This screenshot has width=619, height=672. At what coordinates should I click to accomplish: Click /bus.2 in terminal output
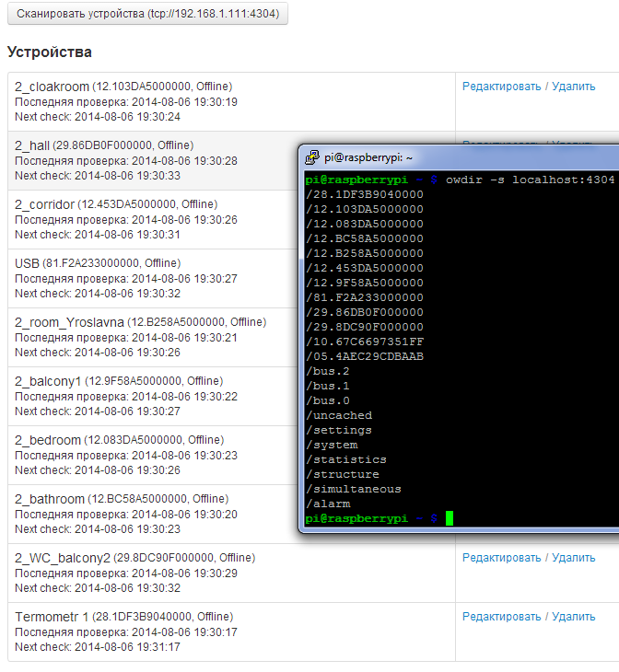tap(328, 371)
